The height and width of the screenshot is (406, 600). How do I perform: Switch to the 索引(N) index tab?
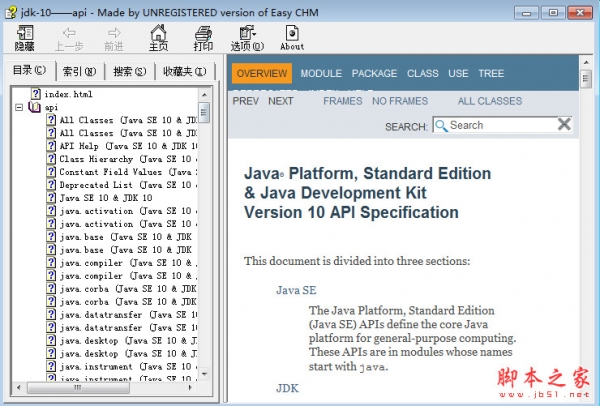pyautogui.click(x=79, y=72)
